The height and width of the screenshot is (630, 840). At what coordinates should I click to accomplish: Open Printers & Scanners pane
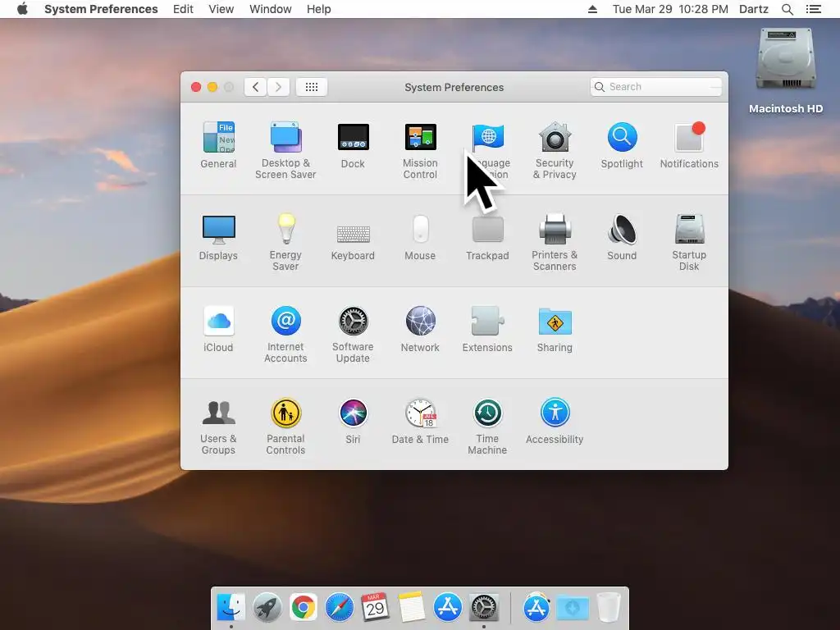click(555, 242)
